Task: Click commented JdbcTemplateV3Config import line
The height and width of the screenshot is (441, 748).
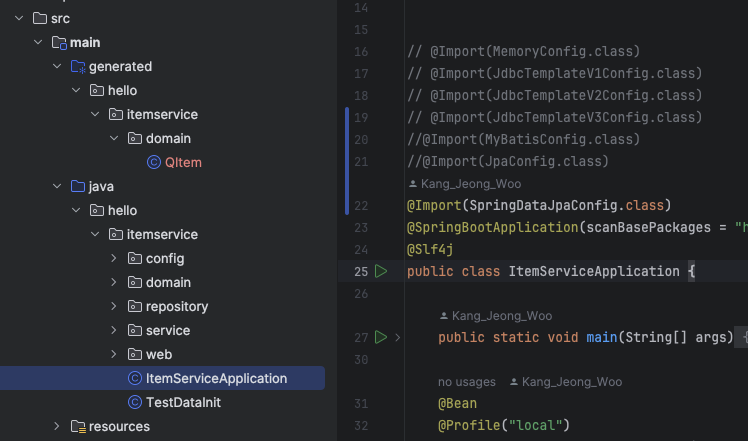Action: [555, 117]
